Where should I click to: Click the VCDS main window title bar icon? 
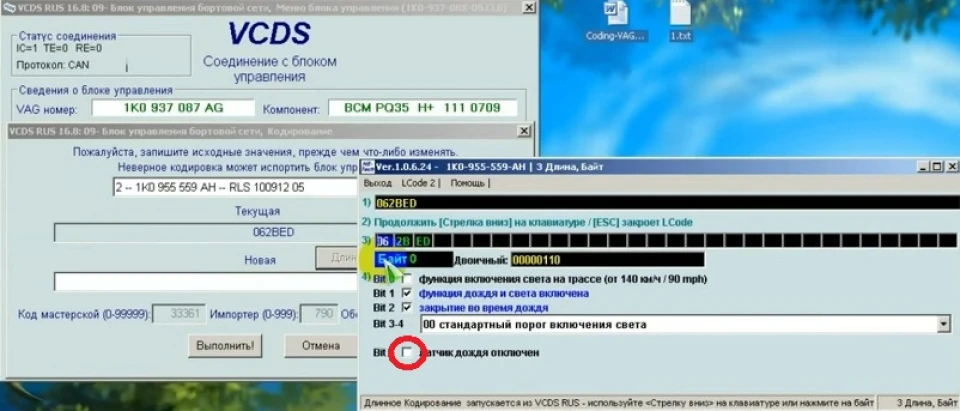click(x=8, y=7)
